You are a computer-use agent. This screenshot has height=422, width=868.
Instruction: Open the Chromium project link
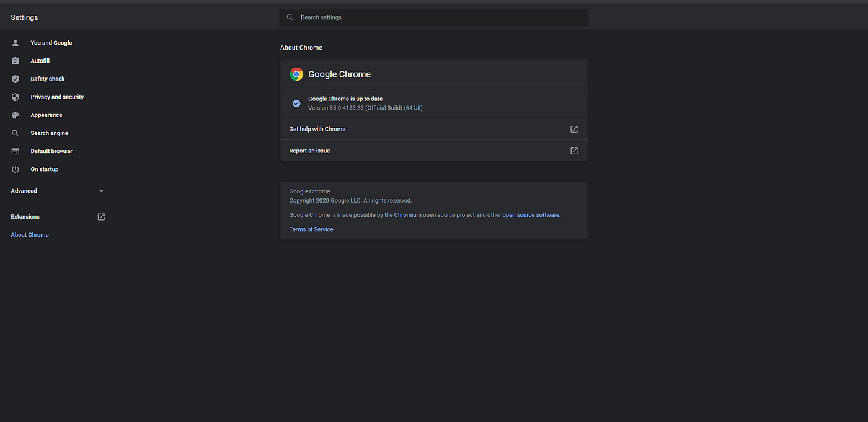tap(407, 215)
